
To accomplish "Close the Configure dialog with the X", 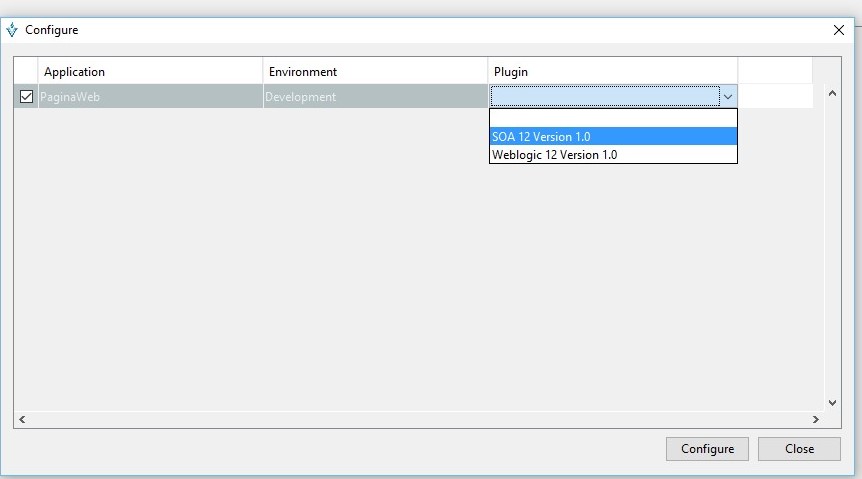I will pos(838,30).
